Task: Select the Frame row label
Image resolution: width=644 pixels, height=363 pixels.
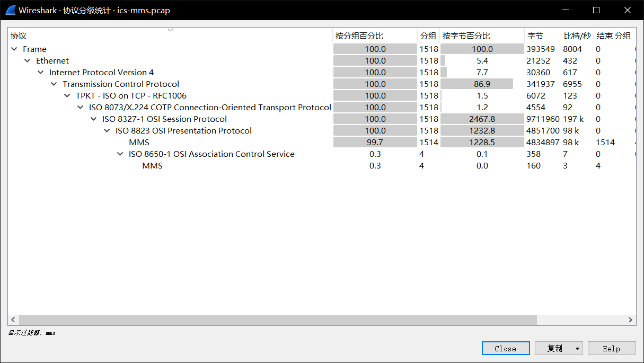Action: pos(34,49)
